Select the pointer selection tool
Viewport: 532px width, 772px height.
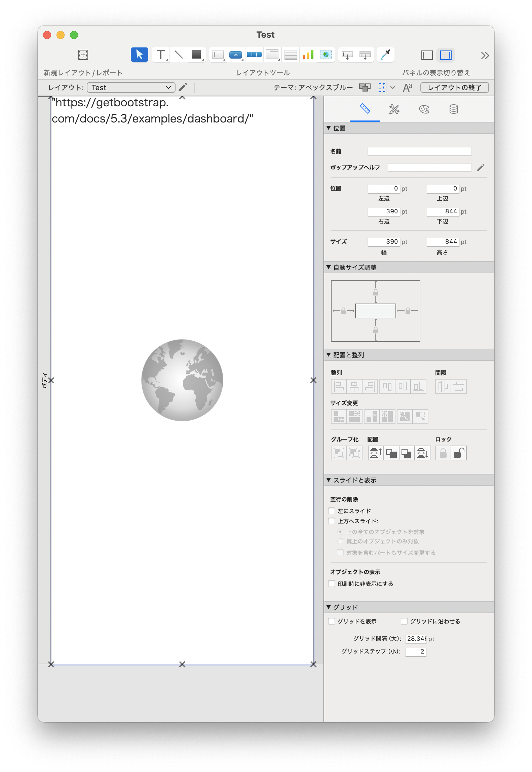139,55
